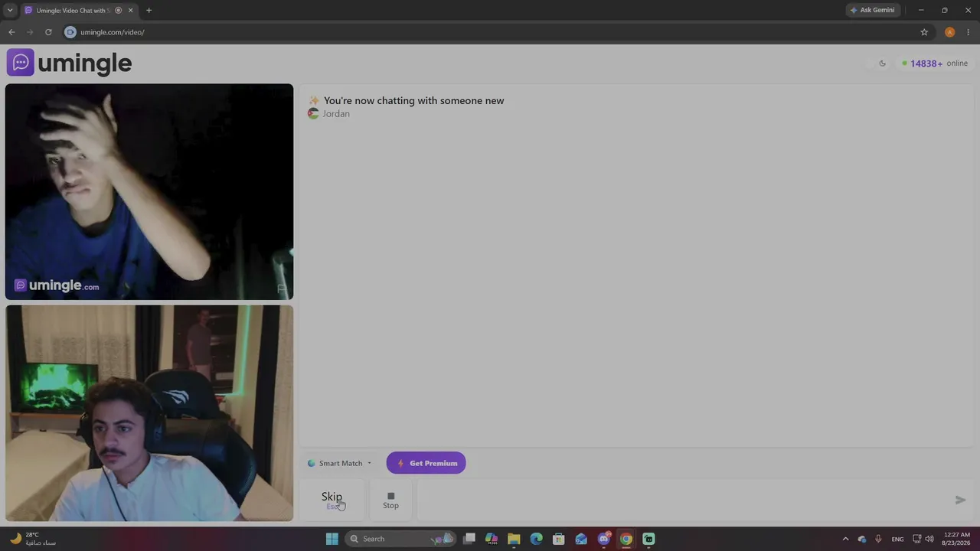This screenshot has width=980, height=551.
Task: Click the Get Premium button
Action: click(x=426, y=463)
